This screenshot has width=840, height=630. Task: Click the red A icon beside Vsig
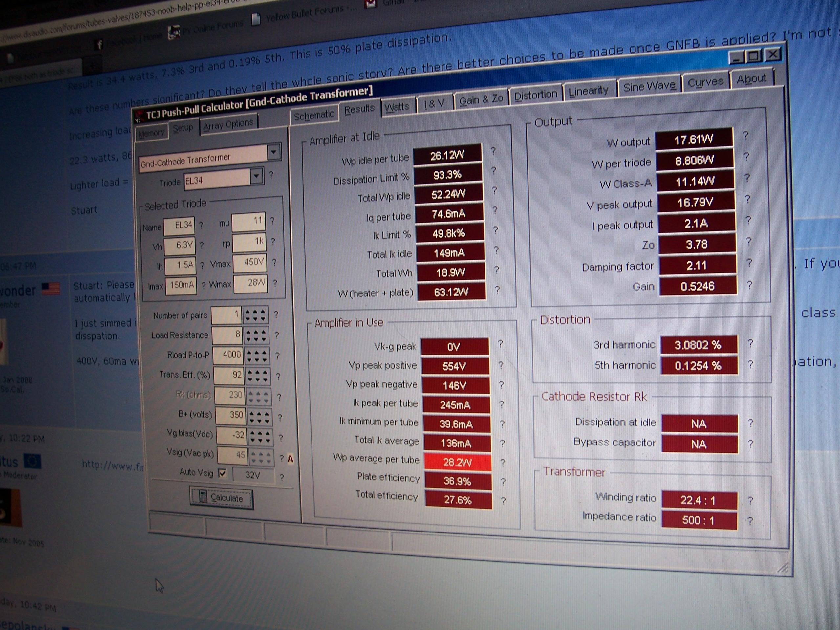291,459
